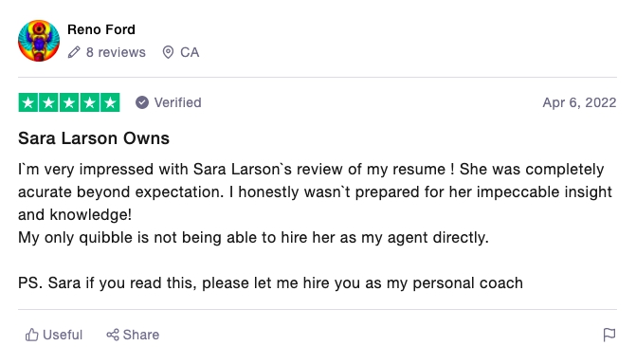Image resolution: width=636 pixels, height=364 pixels.
Task: Click the share nodes icon
Action: (x=113, y=335)
